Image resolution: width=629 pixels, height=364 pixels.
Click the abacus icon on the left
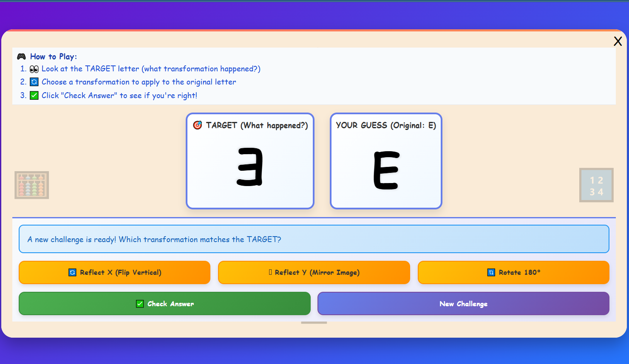[x=32, y=185]
